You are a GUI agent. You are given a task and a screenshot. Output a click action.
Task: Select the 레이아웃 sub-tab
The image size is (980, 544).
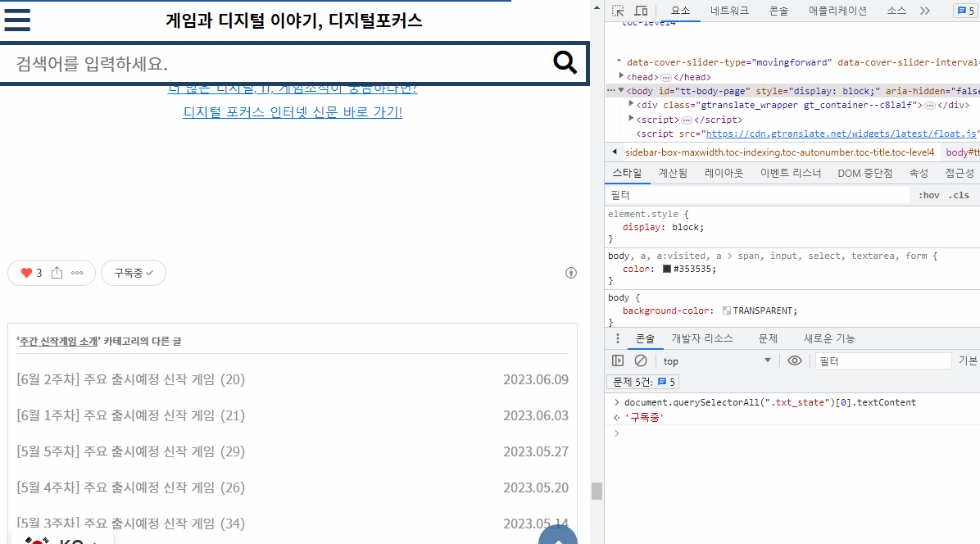pyautogui.click(x=724, y=173)
